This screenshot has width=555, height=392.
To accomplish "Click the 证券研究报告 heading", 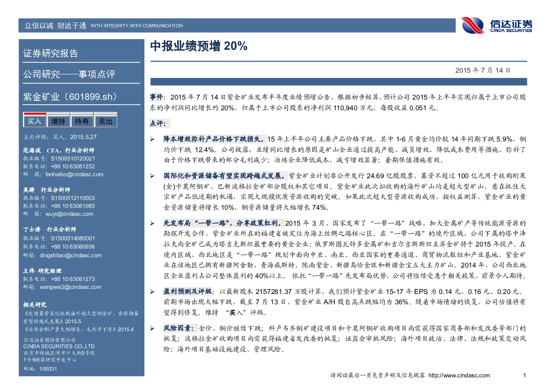I will pyautogui.click(x=51, y=53).
